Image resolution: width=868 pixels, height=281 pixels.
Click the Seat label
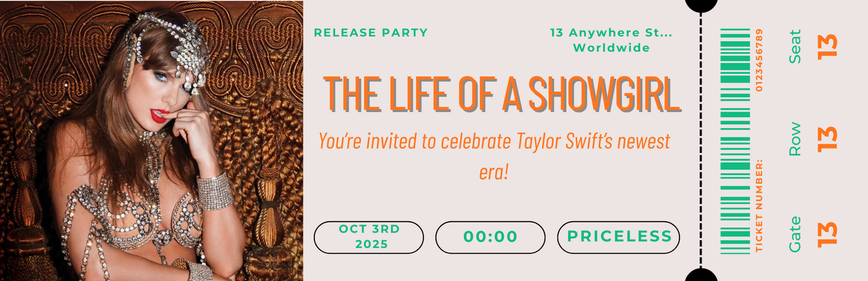(795, 46)
